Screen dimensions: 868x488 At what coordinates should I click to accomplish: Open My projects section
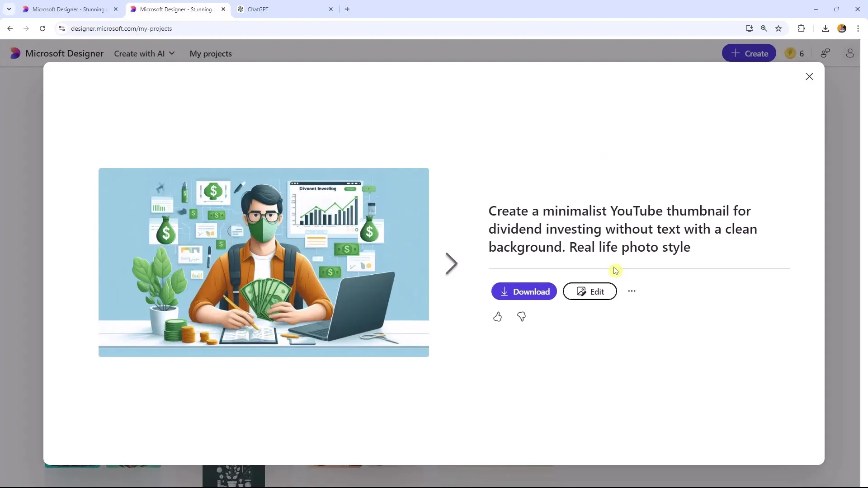point(210,54)
